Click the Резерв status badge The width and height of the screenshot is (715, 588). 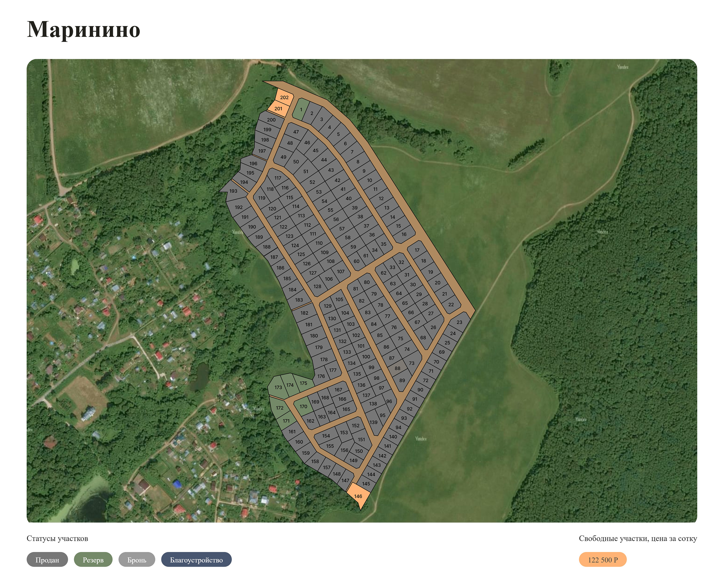(x=93, y=559)
